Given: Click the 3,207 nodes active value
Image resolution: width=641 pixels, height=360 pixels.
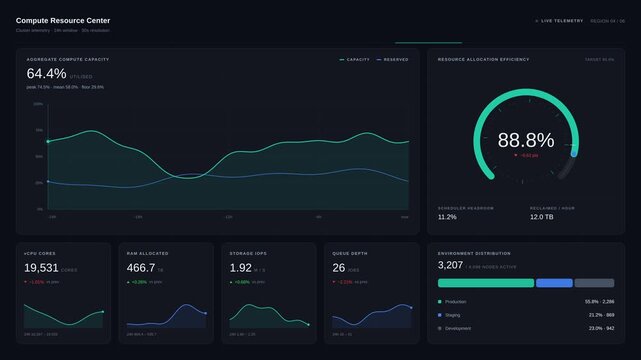Looking at the screenshot, I should [x=450, y=265].
